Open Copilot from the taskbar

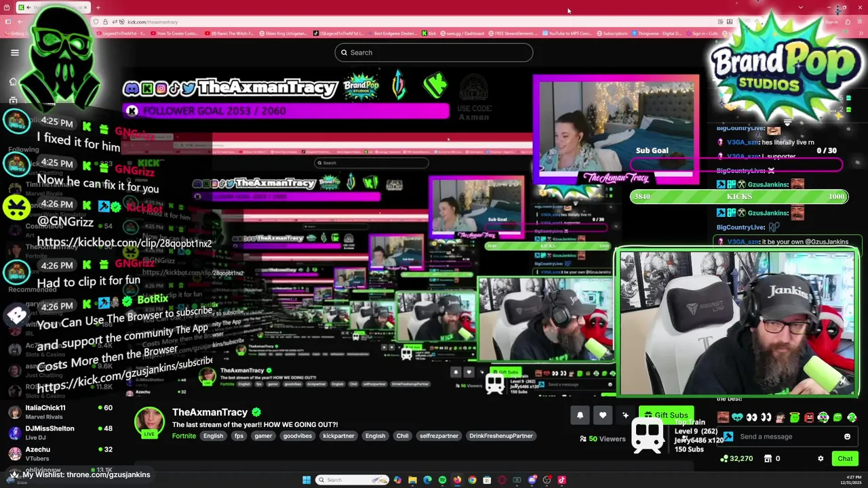(397, 480)
